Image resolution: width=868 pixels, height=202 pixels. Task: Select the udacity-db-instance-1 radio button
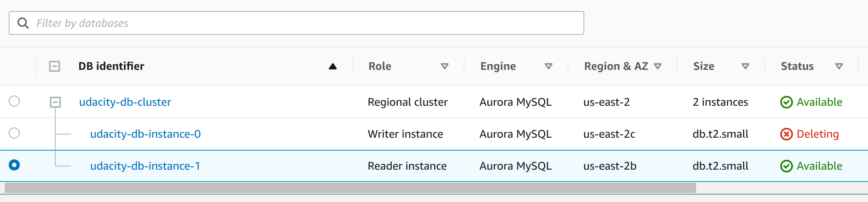[14, 165]
